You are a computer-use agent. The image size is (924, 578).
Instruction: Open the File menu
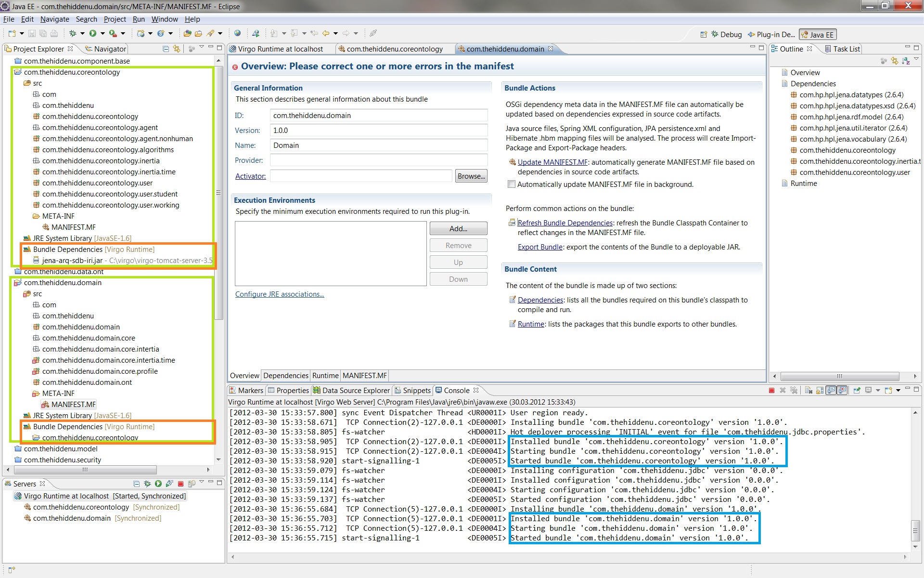[9, 19]
